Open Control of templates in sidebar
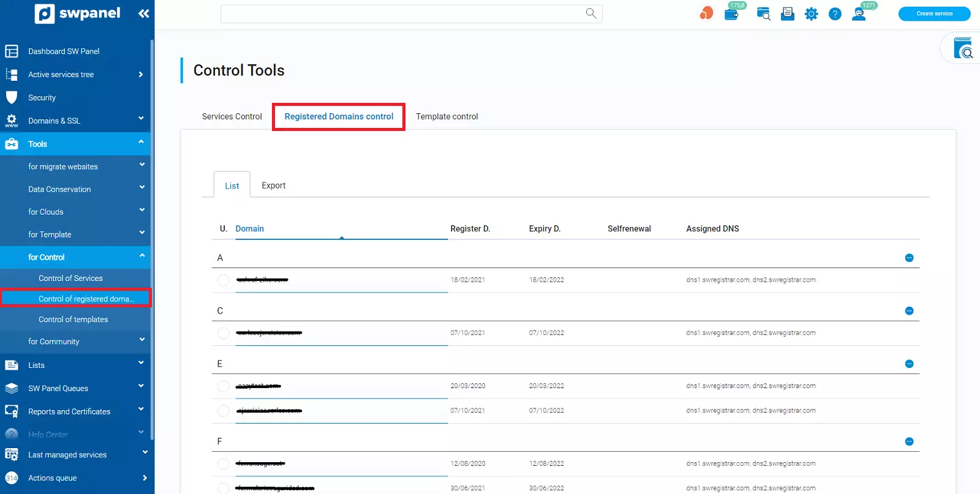Viewport: 980px width, 494px height. coord(73,320)
